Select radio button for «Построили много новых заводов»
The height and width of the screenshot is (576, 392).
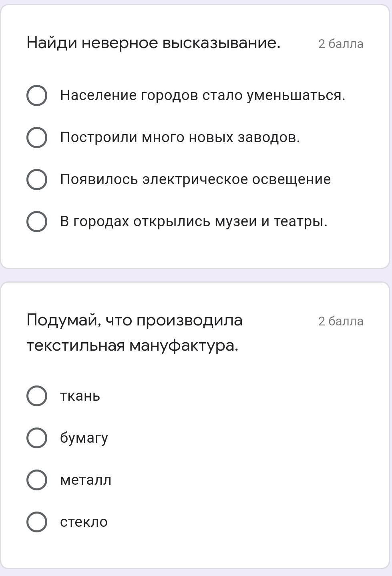click(37, 138)
